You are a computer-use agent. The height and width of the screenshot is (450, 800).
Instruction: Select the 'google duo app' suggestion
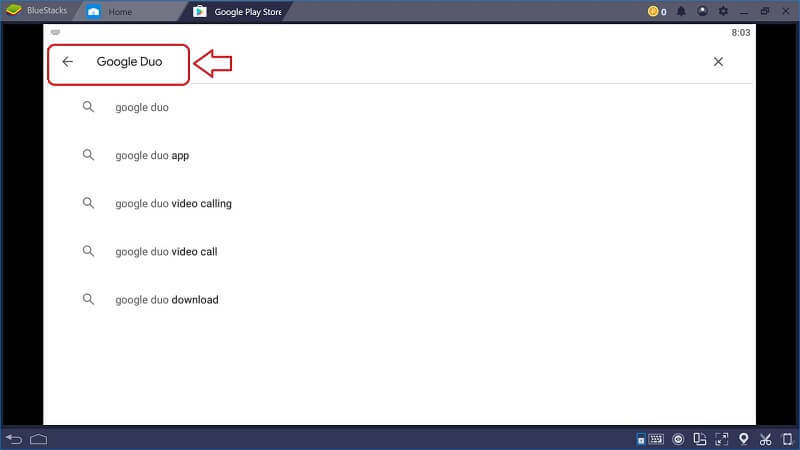[152, 155]
